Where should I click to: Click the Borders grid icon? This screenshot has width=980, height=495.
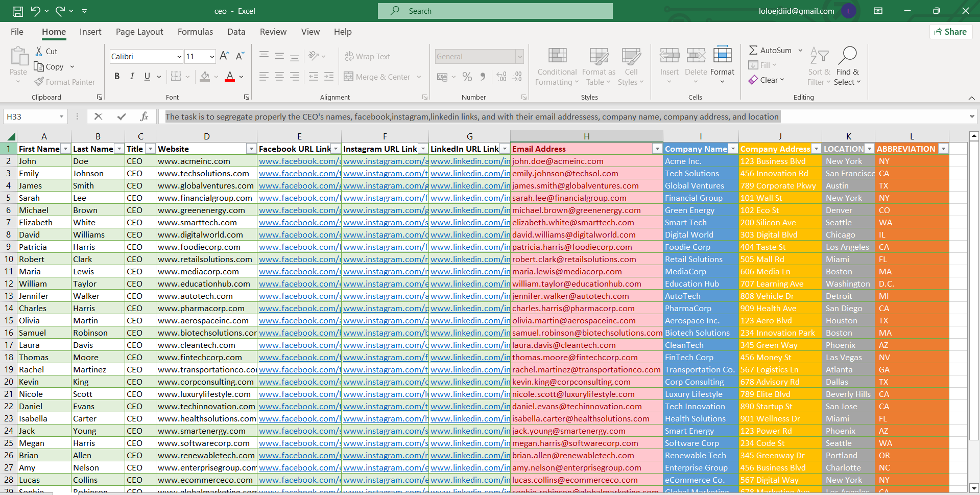coord(176,77)
